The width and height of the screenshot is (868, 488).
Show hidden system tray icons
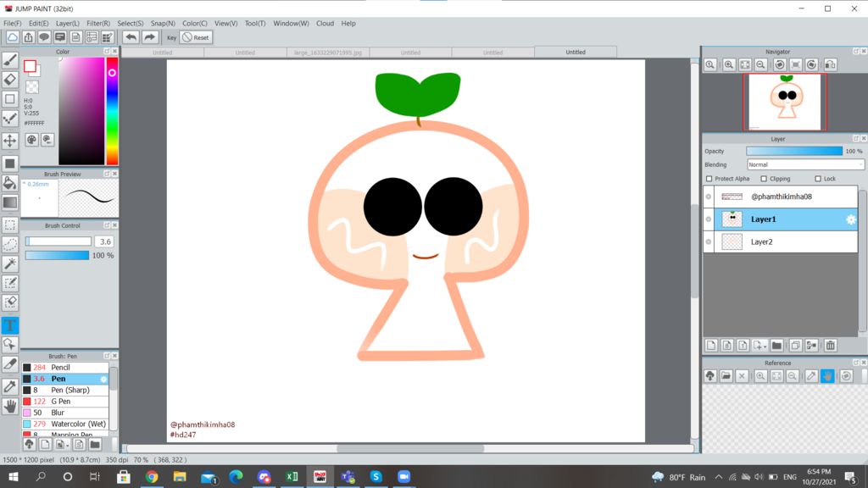[x=719, y=477]
